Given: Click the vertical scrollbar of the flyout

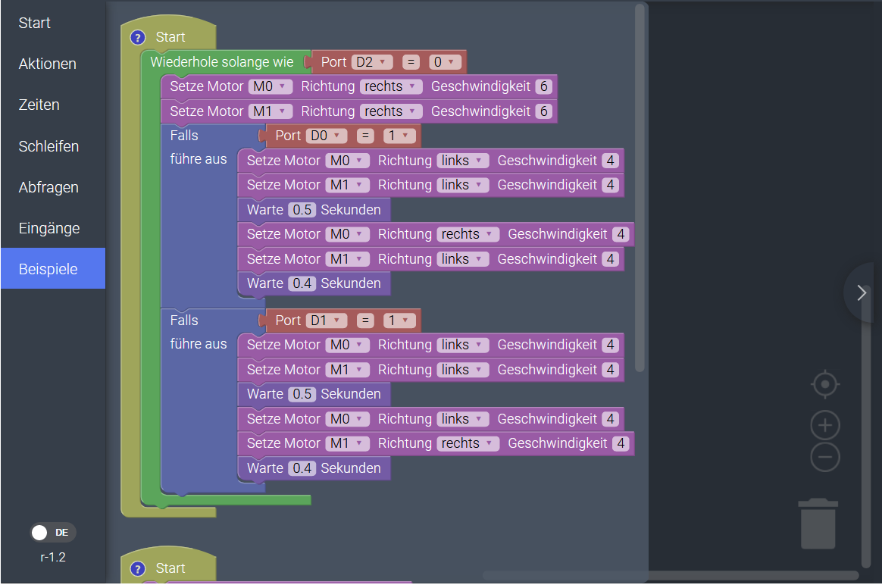Looking at the screenshot, I should (x=640, y=189).
